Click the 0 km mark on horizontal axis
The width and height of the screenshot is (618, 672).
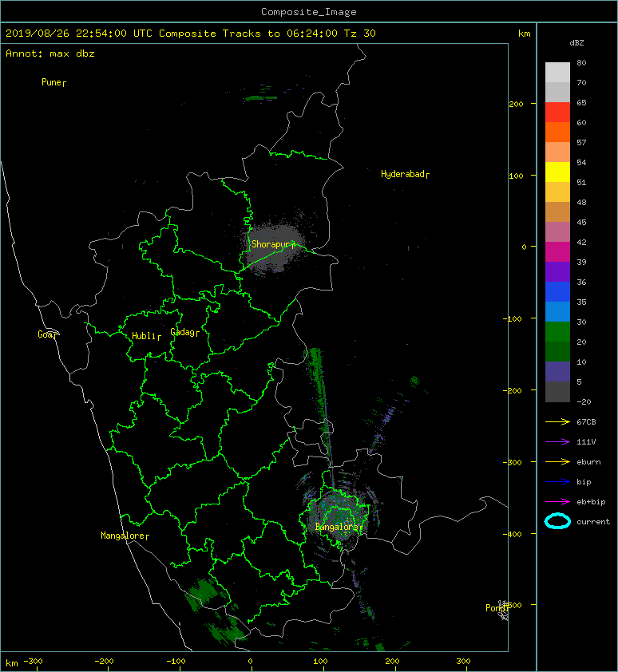(x=251, y=662)
